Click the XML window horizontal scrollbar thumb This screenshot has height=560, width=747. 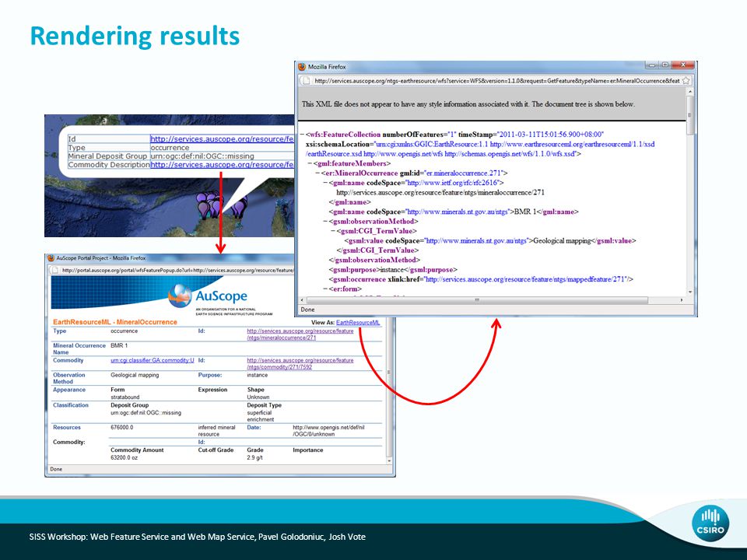point(477,300)
